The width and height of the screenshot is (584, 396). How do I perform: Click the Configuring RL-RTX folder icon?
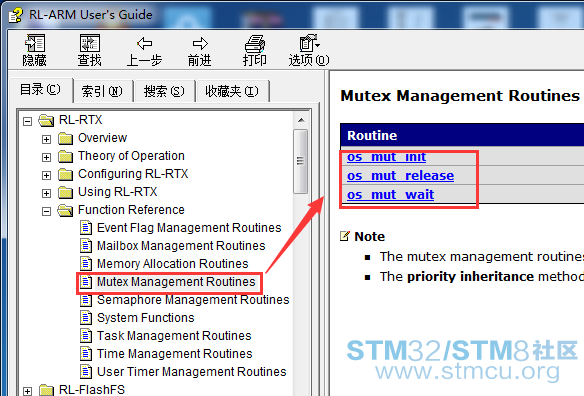(66, 174)
